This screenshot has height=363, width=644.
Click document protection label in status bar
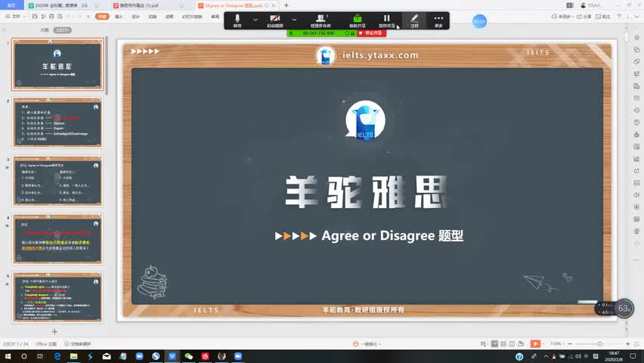pos(78,343)
